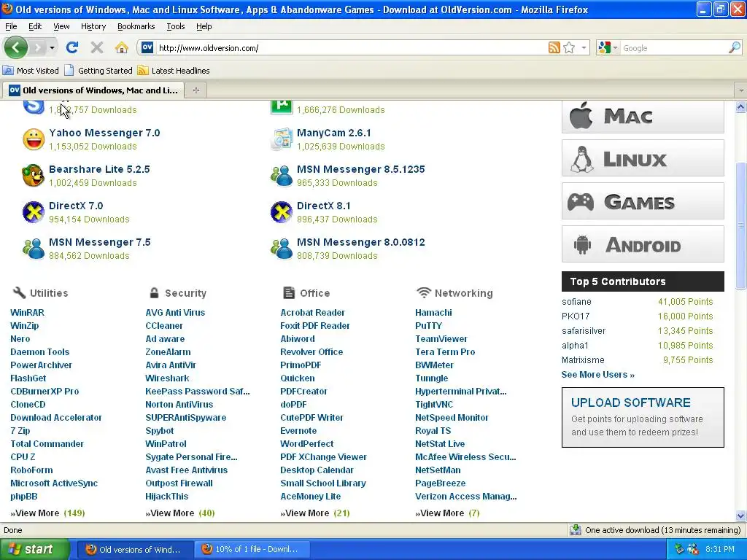This screenshot has height=560, width=747.
Task: Open the Hamachi link under Networking
Action: coord(433,312)
